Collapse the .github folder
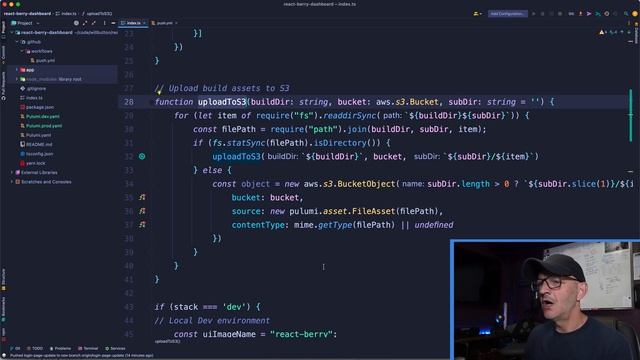 pos(17,42)
